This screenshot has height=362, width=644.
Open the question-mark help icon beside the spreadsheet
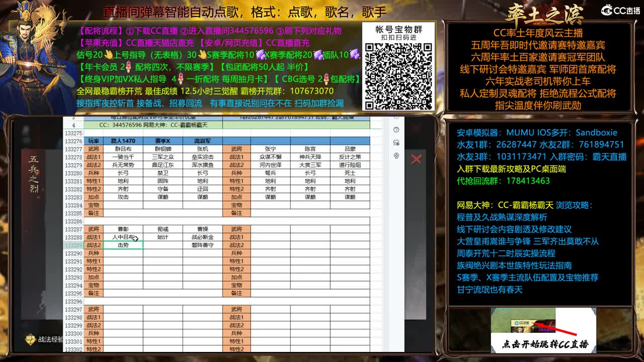(x=396, y=130)
